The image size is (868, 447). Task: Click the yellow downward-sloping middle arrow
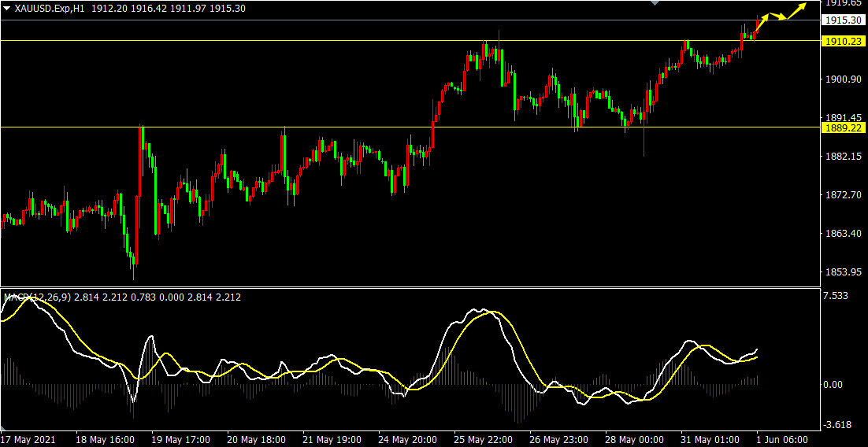[x=778, y=17]
